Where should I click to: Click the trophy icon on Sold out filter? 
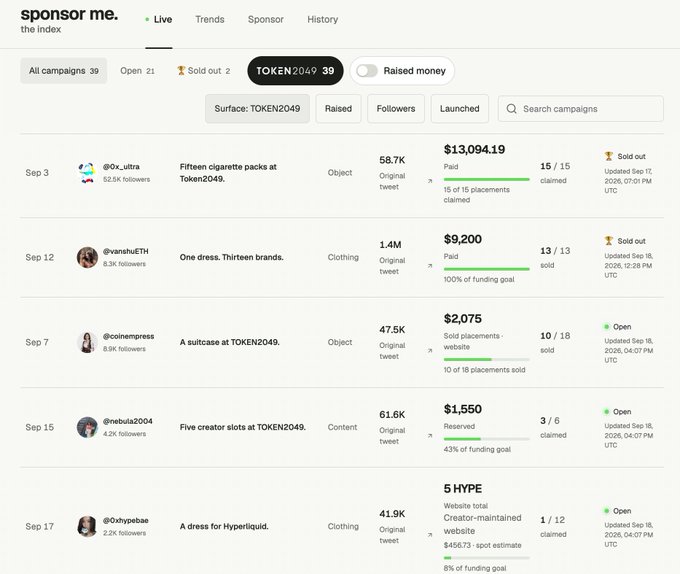pos(181,70)
